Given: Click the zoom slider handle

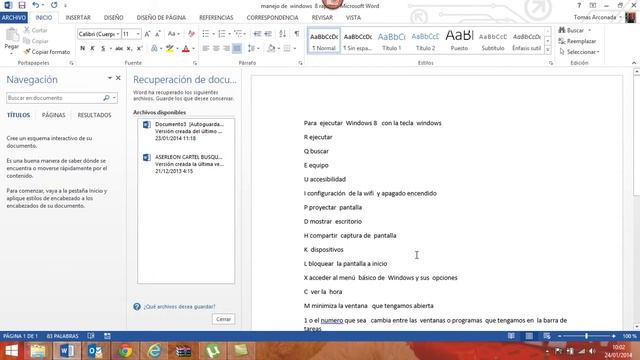Looking at the screenshot, I should pos(587,336).
